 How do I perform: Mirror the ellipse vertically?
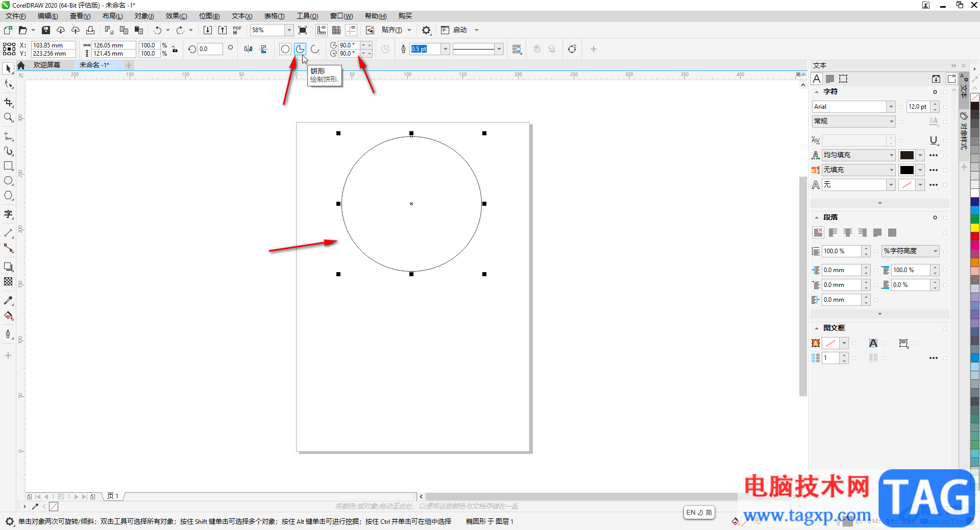coord(263,49)
